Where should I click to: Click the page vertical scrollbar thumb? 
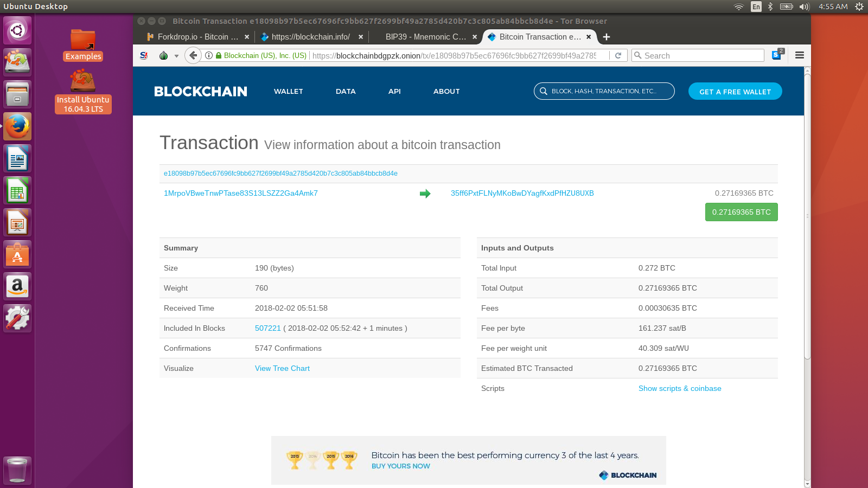coord(807,217)
